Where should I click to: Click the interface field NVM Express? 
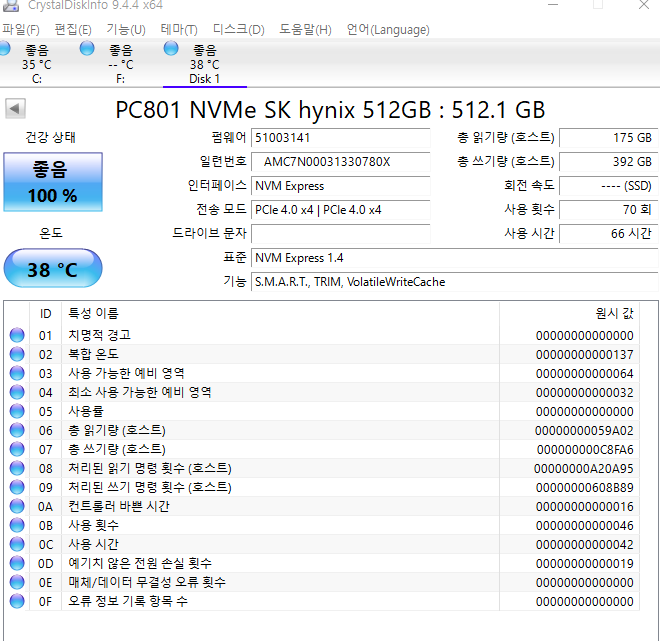click(341, 186)
